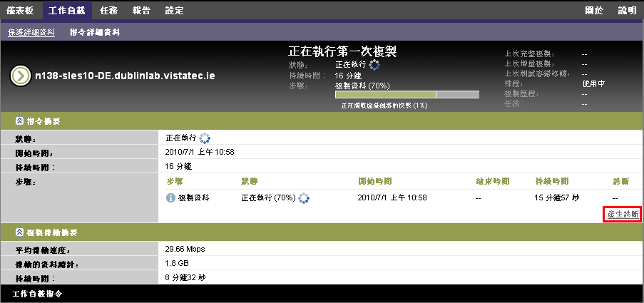Click the 產生診斷 link
The width and height of the screenshot is (644, 303).
click(x=623, y=215)
